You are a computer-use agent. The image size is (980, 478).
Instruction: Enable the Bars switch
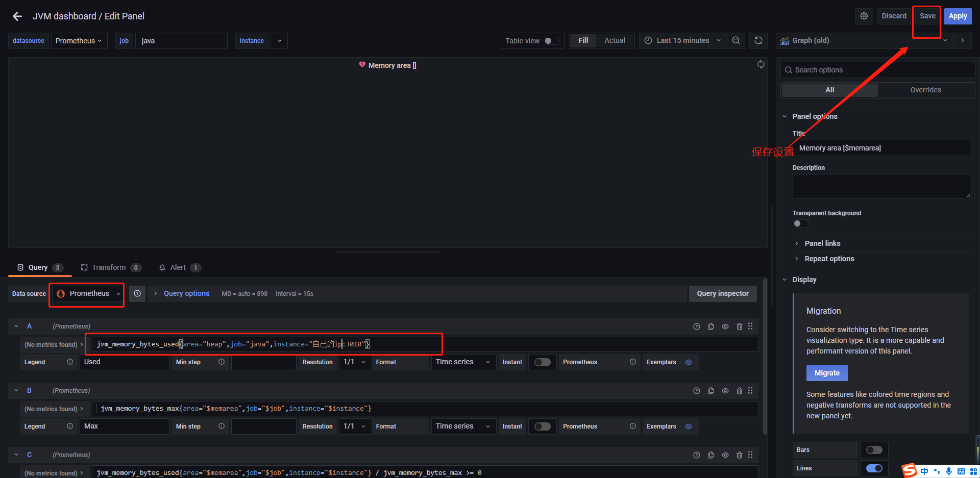[x=874, y=450]
